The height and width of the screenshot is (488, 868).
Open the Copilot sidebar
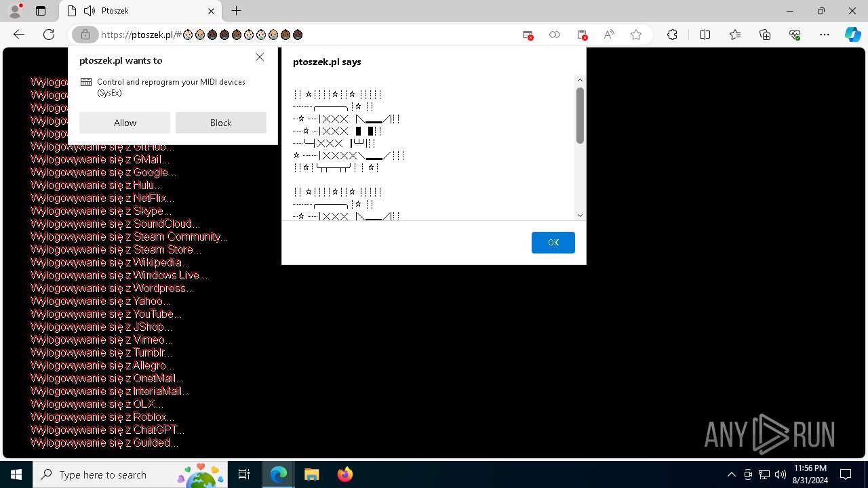click(x=852, y=35)
